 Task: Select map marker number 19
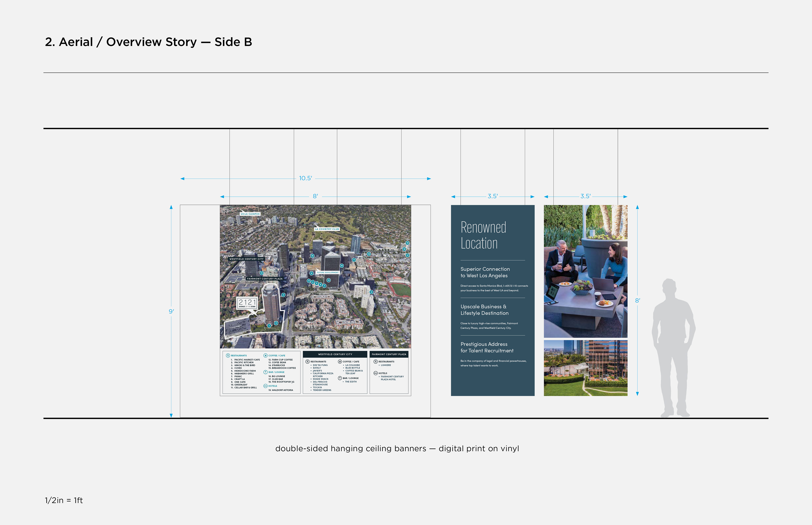point(404,249)
